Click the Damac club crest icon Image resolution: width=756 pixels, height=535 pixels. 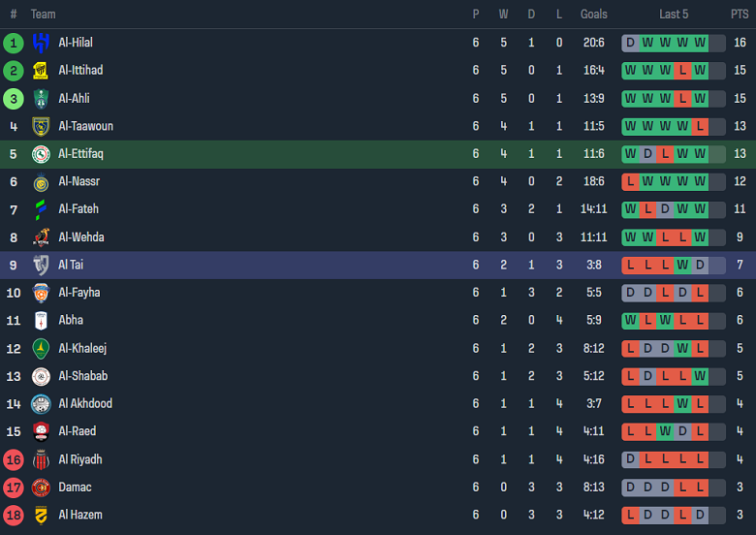pos(41,488)
